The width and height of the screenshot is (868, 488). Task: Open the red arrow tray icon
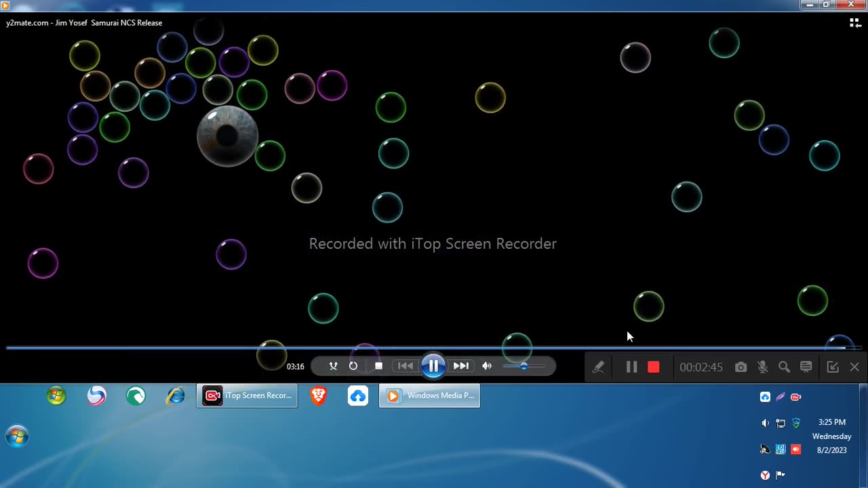[x=796, y=449]
